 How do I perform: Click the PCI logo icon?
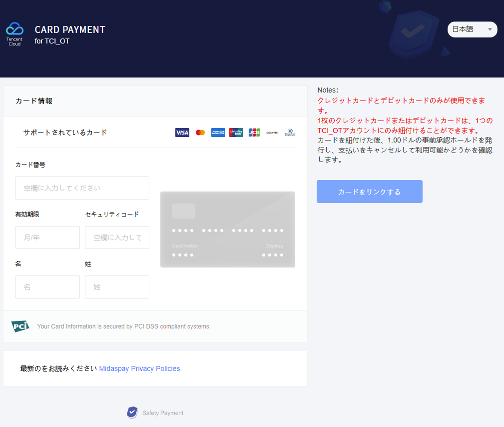(20, 326)
